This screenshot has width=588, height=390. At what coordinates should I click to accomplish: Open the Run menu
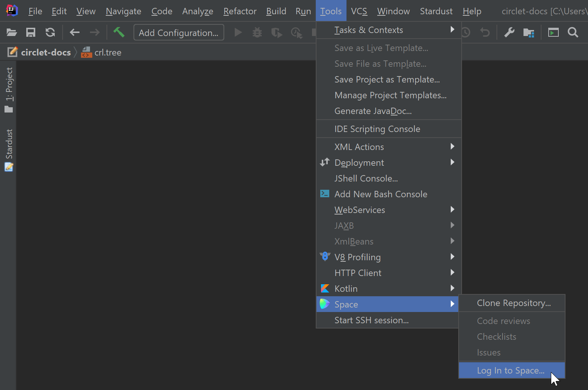[303, 11]
